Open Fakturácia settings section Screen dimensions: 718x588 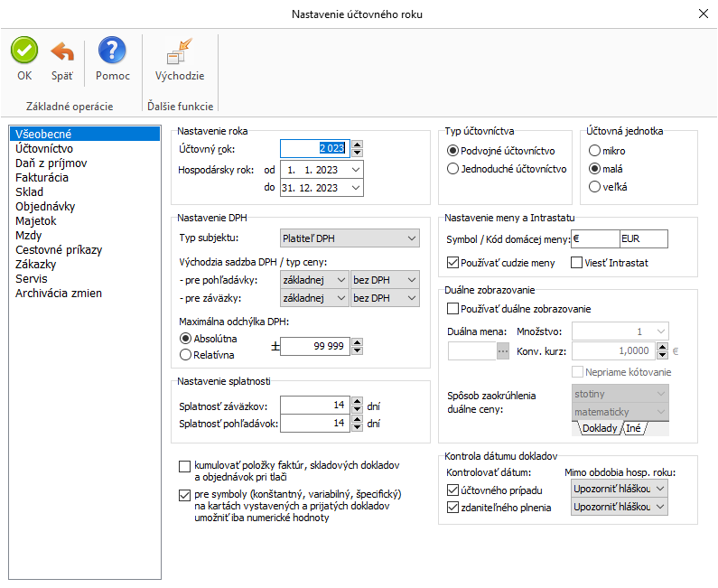coord(85,177)
